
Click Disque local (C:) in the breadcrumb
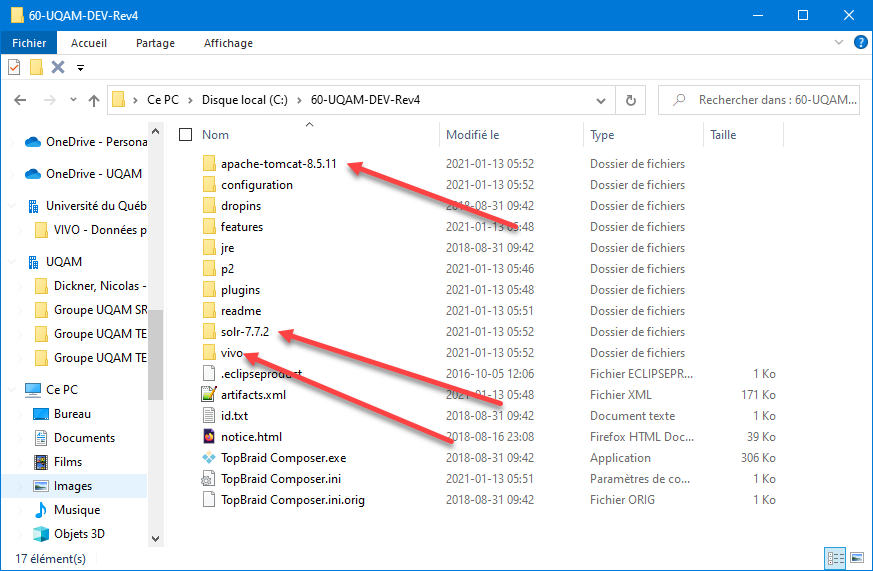tap(244, 100)
